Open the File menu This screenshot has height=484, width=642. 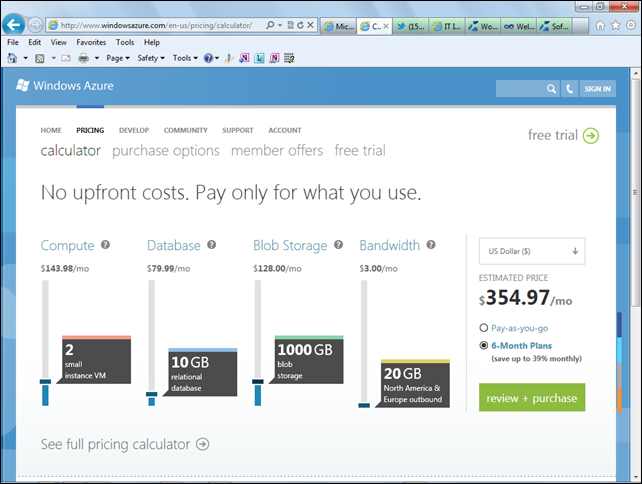click(x=13, y=42)
